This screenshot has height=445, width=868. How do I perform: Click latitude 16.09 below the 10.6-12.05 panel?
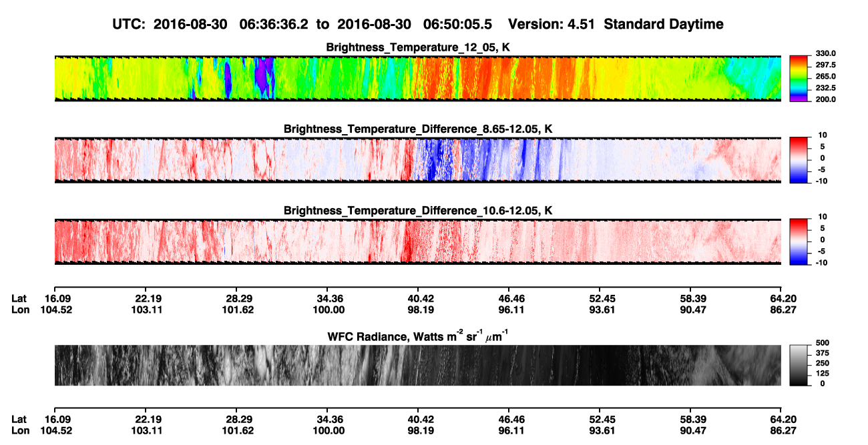[59, 298]
